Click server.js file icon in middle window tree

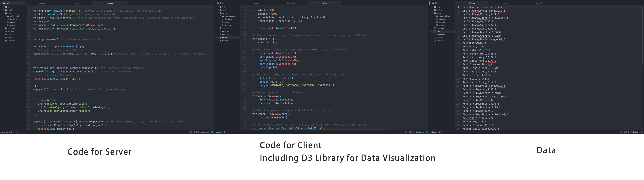[x=223, y=25]
